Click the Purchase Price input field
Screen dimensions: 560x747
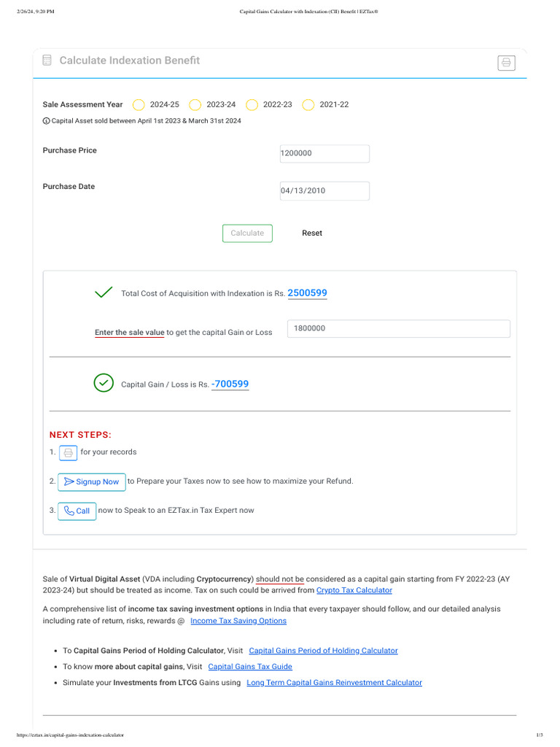(x=324, y=153)
